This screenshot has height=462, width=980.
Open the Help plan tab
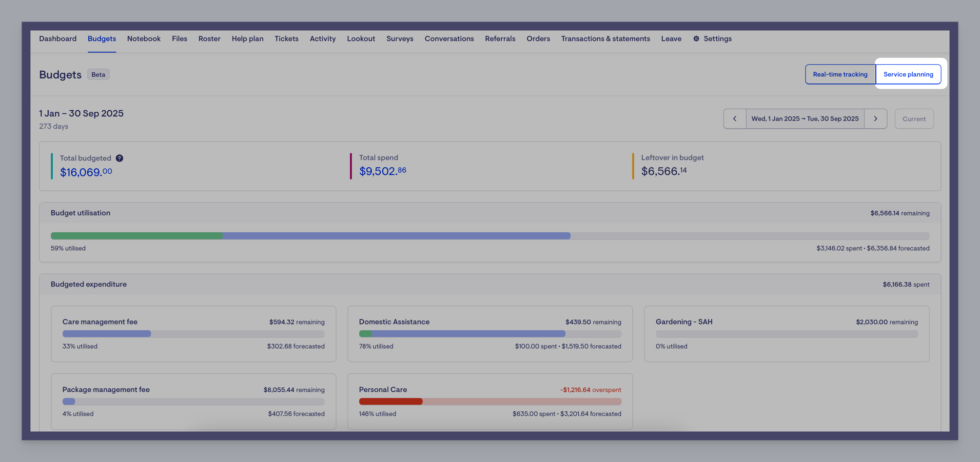[x=247, y=39]
